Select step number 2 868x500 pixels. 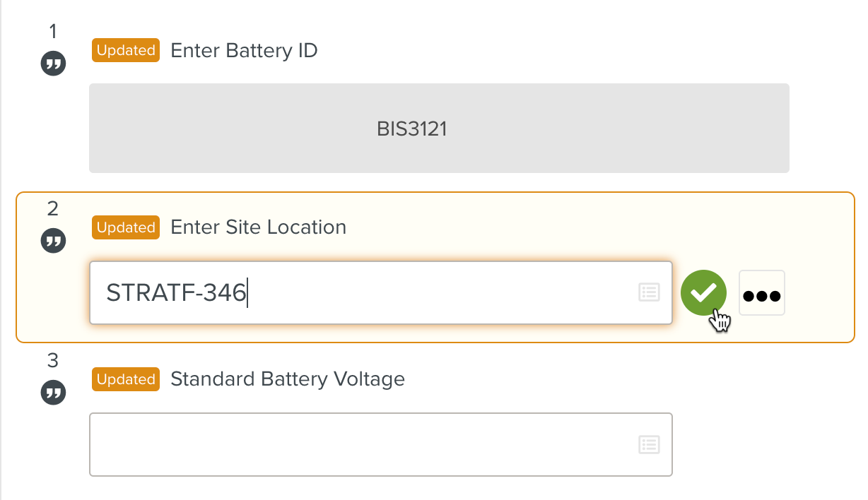click(x=53, y=208)
